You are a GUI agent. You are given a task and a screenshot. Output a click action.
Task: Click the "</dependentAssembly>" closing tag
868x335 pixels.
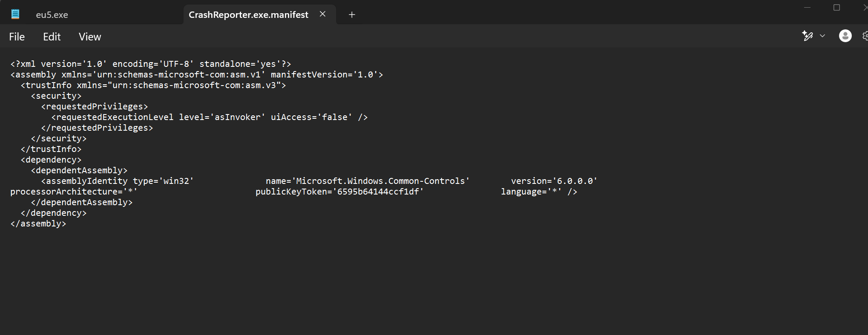tap(82, 202)
